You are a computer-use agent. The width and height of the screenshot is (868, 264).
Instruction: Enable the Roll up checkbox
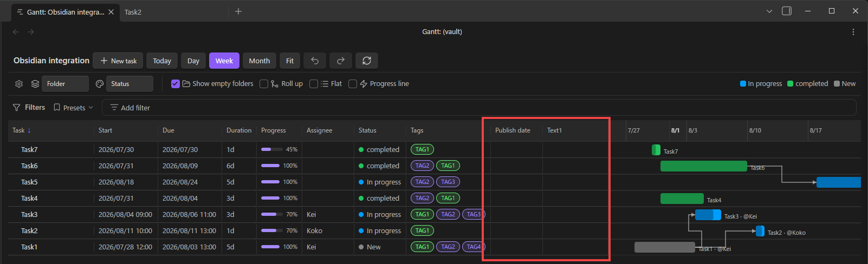(x=264, y=84)
